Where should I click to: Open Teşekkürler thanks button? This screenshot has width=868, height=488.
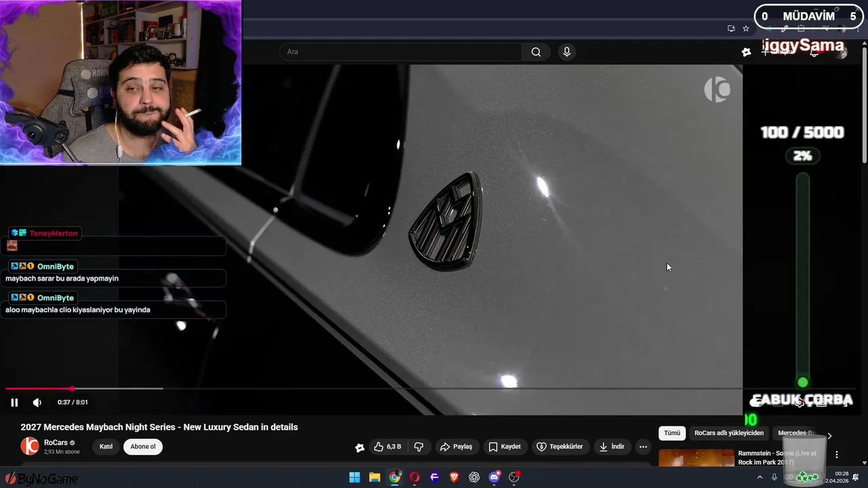(x=560, y=447)
